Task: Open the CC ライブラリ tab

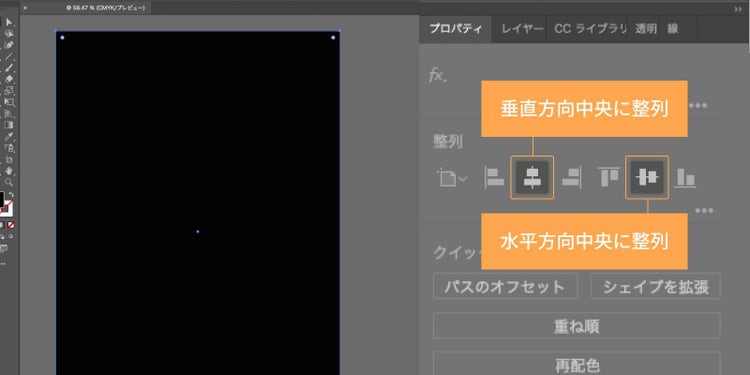Action: coord(590,29)
